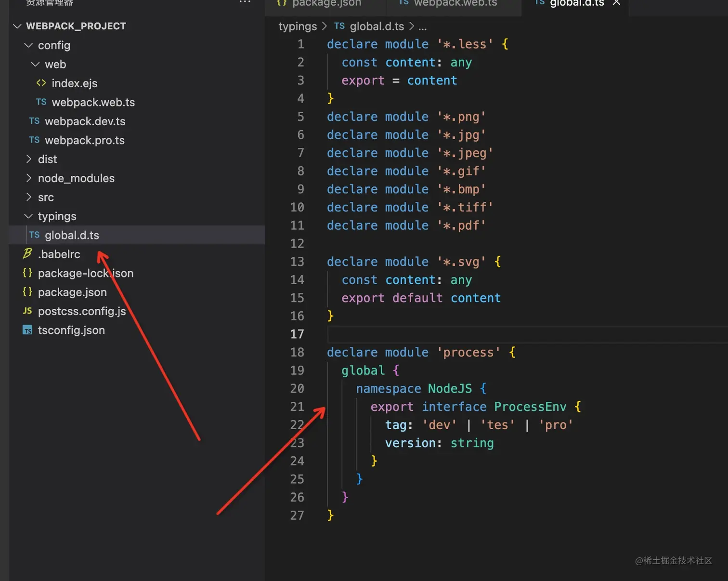Screen dimensions: 728x581
Task: Open webpack.dev.ts in the file tree
Action: coord(85,121)
